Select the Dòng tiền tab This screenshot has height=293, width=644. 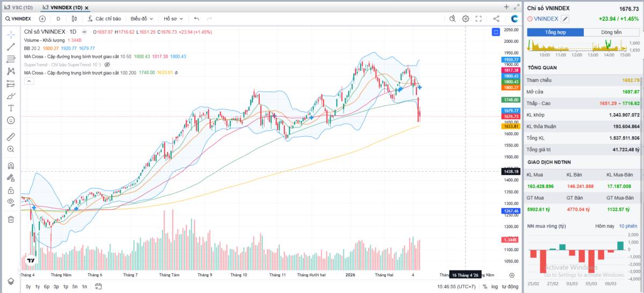tap(611, 32)
